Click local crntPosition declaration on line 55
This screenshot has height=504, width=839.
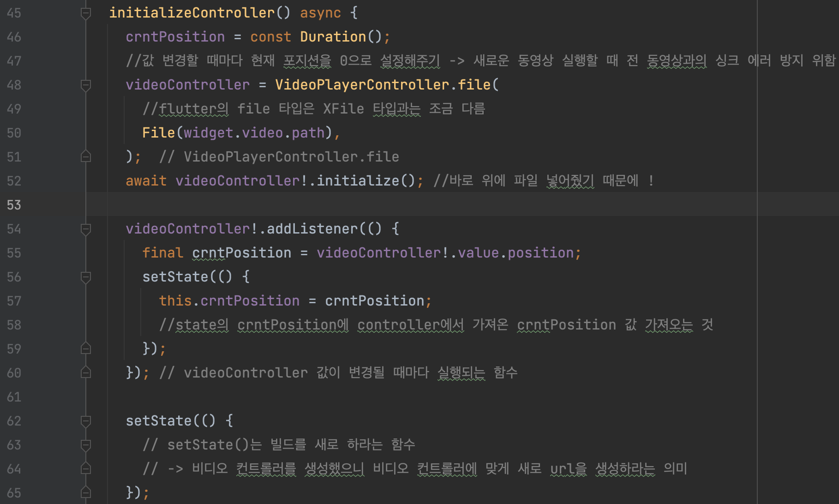tap(242, 253)
